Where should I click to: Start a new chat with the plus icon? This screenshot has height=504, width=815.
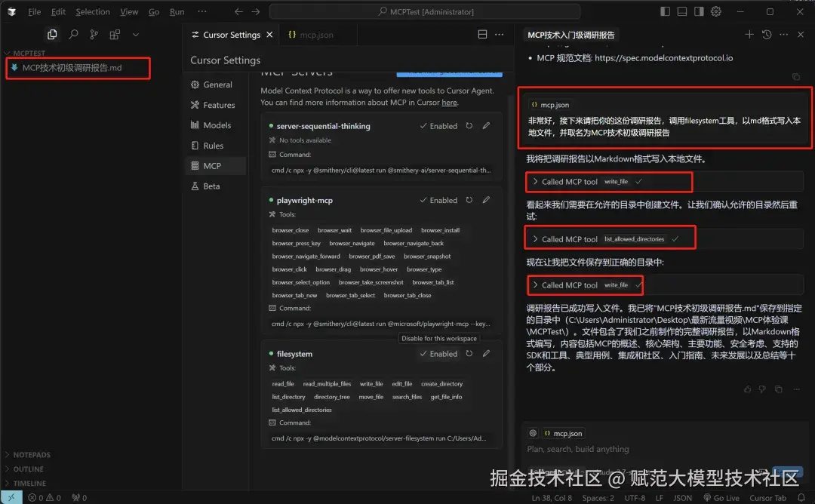click(x=749, y=34)
